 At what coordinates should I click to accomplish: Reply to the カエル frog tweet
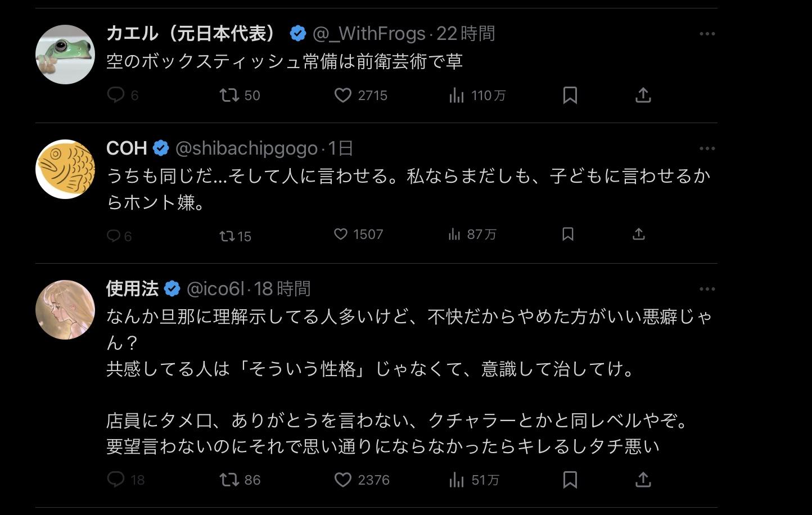point(116,95)
